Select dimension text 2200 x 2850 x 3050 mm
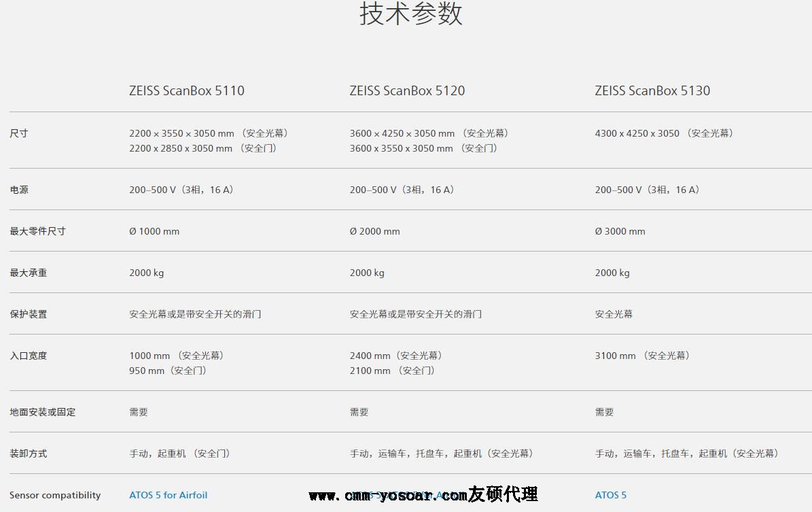 181,148
